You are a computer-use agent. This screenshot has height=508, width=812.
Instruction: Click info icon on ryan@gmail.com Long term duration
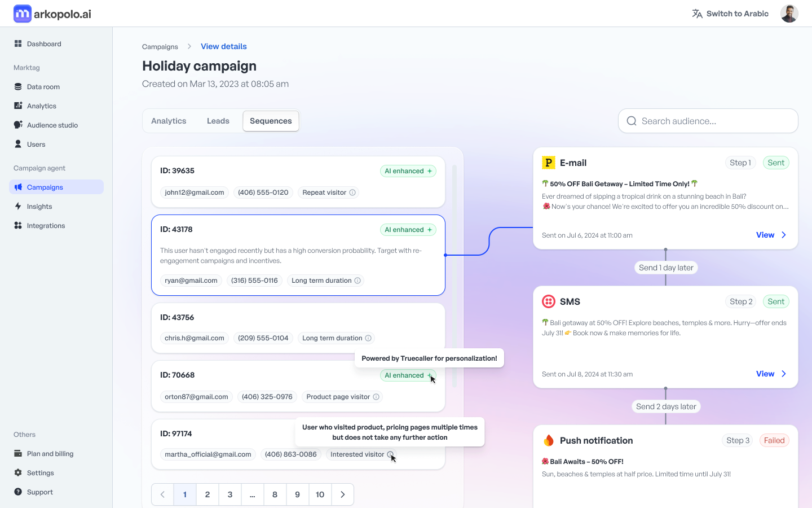pyautogui.click(x=358, y=281)
